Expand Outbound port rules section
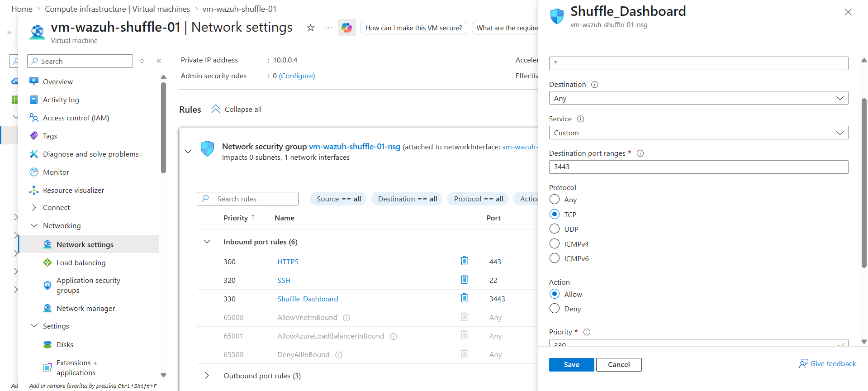The height and width of the screenshot is (391, 868). click(x=207, y=376)
